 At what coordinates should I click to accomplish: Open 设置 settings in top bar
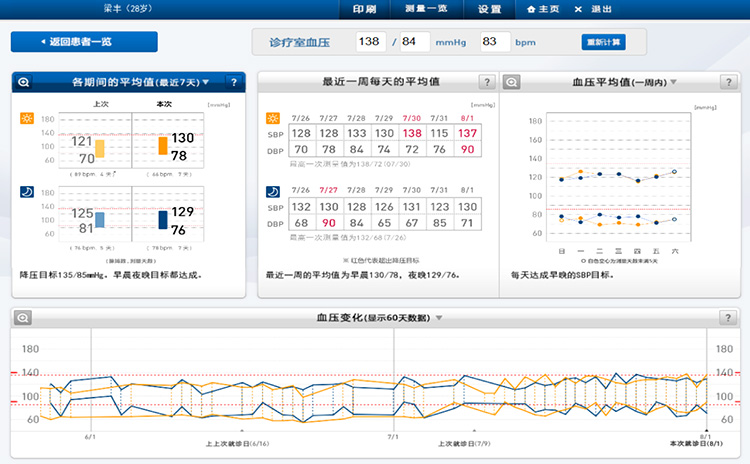click(x=489, y=9)
